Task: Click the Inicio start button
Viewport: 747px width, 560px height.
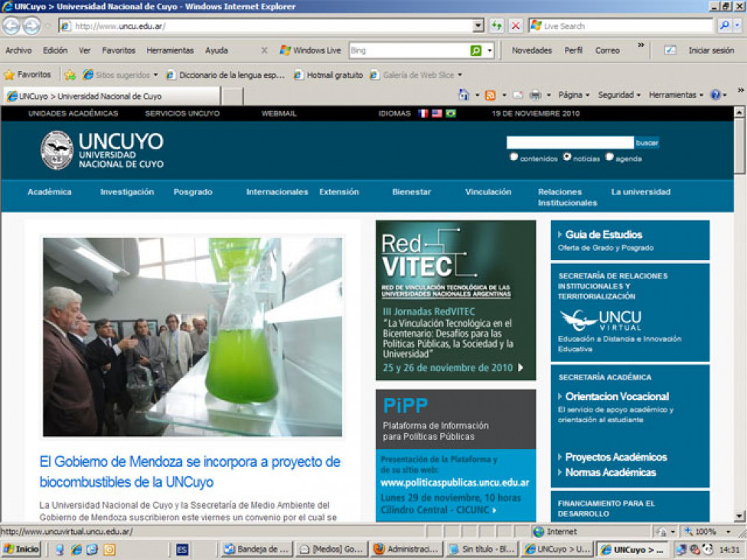Action: 21,549
